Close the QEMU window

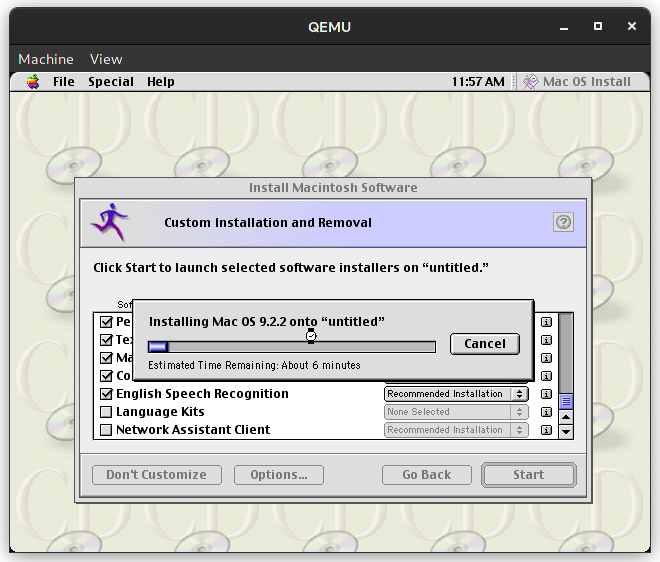[x=632, y=27]
